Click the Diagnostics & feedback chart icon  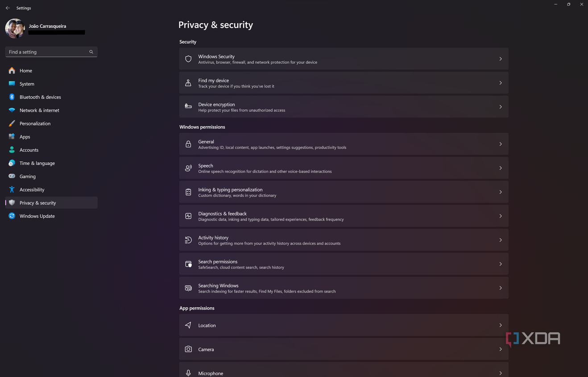188,216
